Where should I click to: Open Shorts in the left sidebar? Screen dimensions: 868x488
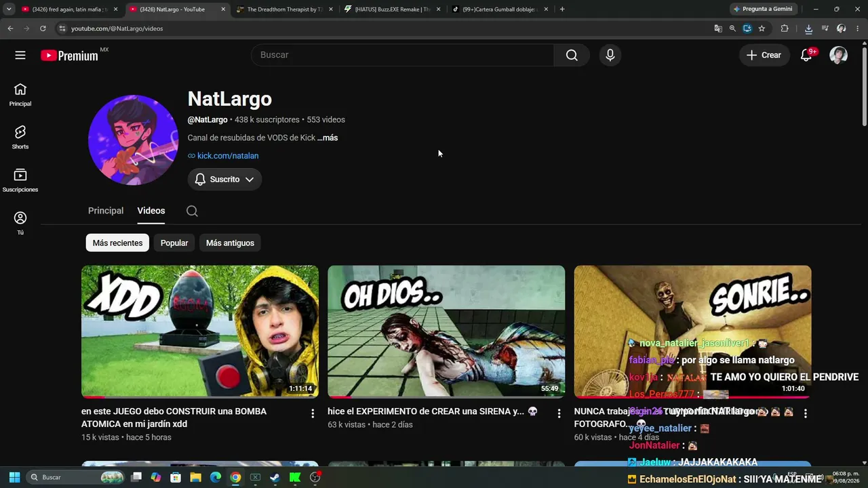20,137
